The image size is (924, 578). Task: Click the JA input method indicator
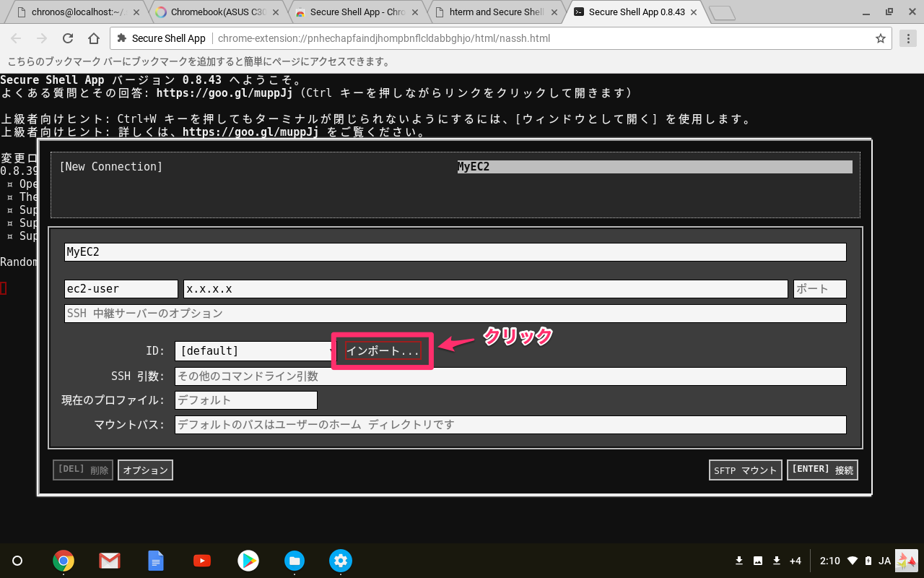[x=884, y=561]
